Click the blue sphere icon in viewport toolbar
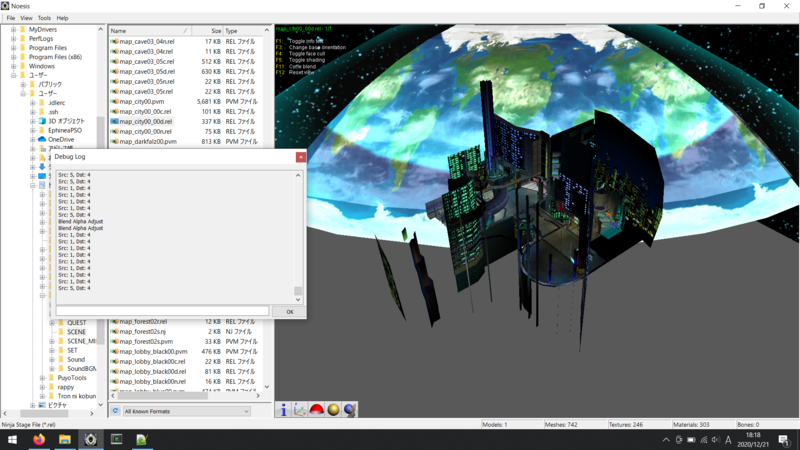The image size is (800, 450). [349, 410]
